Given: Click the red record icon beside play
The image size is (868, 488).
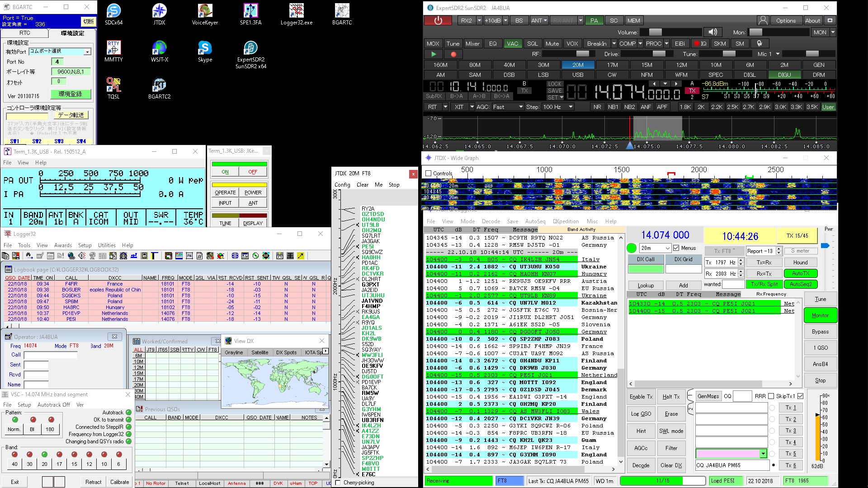Looking at the screenshot, I should (x=453, y=54).
